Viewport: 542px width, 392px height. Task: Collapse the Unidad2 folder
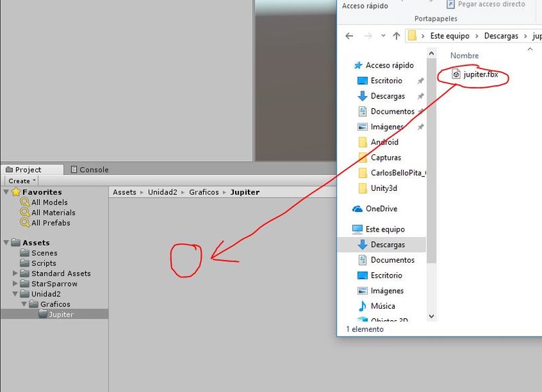15,294
